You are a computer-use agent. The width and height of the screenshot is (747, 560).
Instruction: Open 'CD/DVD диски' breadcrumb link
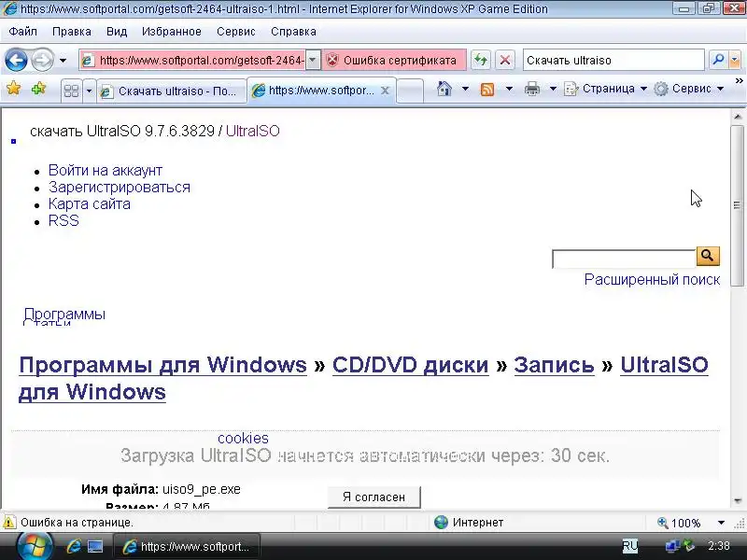[x=411, y=365]
